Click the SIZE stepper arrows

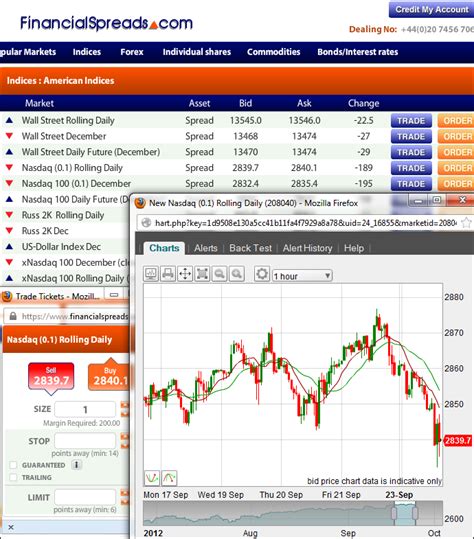point(125,409)
